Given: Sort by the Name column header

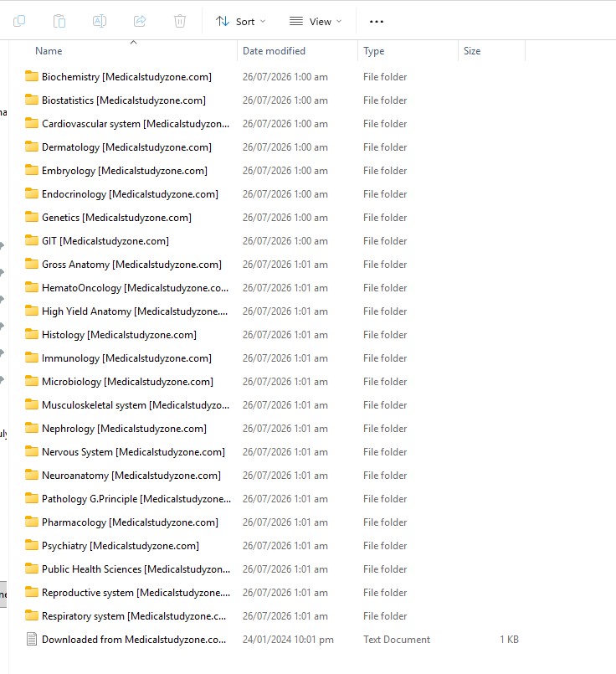Looking at the screenshot, I should pos(49,51).
